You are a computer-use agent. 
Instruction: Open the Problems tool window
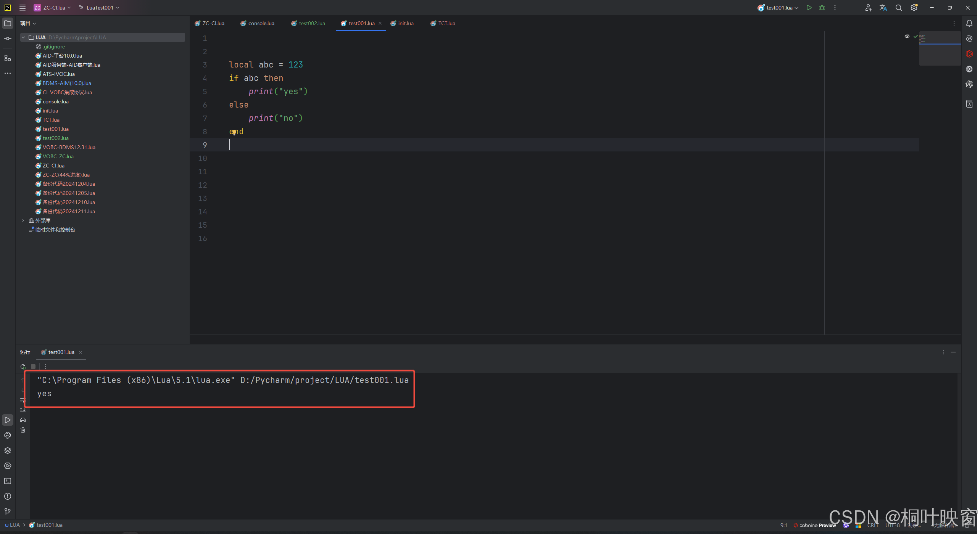8,496
